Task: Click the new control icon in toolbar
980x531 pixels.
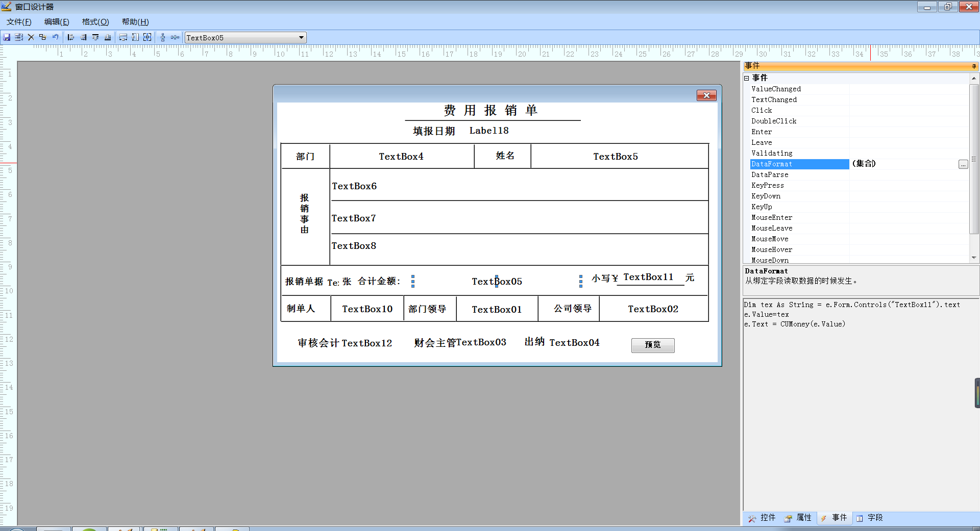Action: click(43, 37)
